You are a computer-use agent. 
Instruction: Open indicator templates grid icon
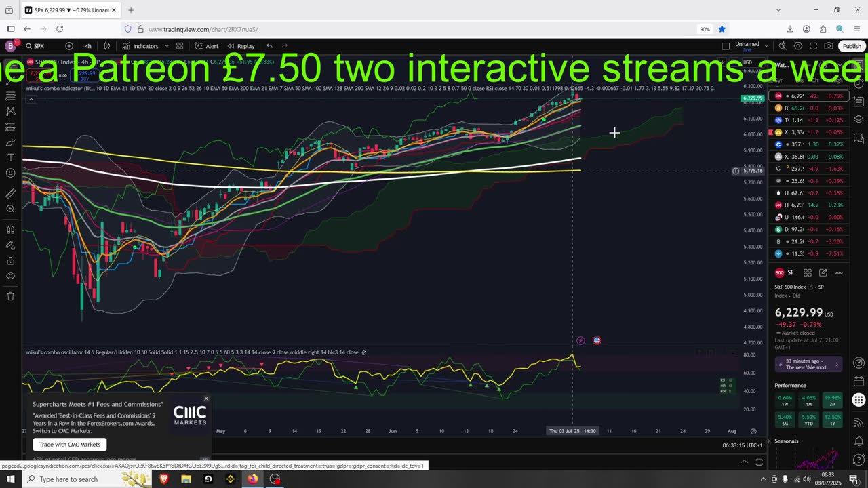coord(180,46)
